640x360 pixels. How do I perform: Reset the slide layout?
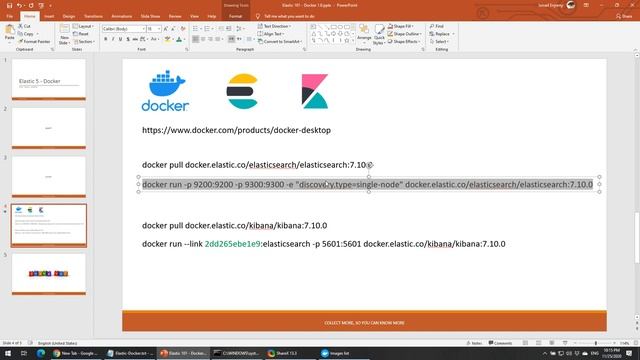81,34
